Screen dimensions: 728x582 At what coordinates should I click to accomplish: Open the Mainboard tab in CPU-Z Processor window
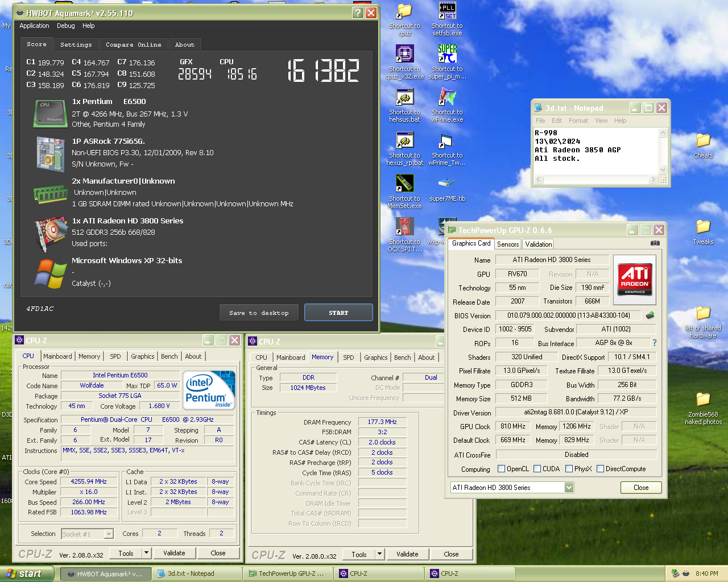[x=57, y=356]
